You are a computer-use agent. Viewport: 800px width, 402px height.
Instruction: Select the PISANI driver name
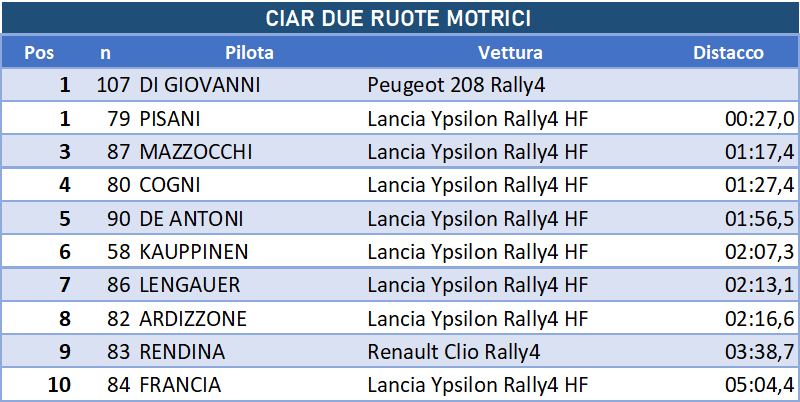coord(170,119)
